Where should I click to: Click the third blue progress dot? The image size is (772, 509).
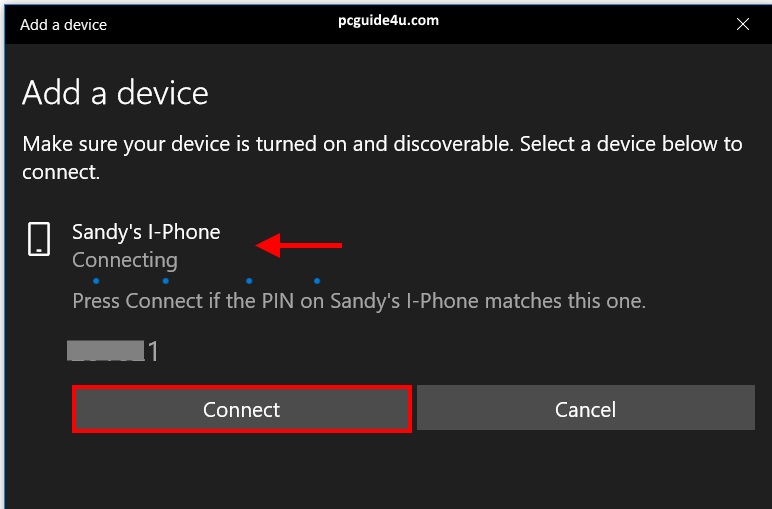[x=249, y=281]
